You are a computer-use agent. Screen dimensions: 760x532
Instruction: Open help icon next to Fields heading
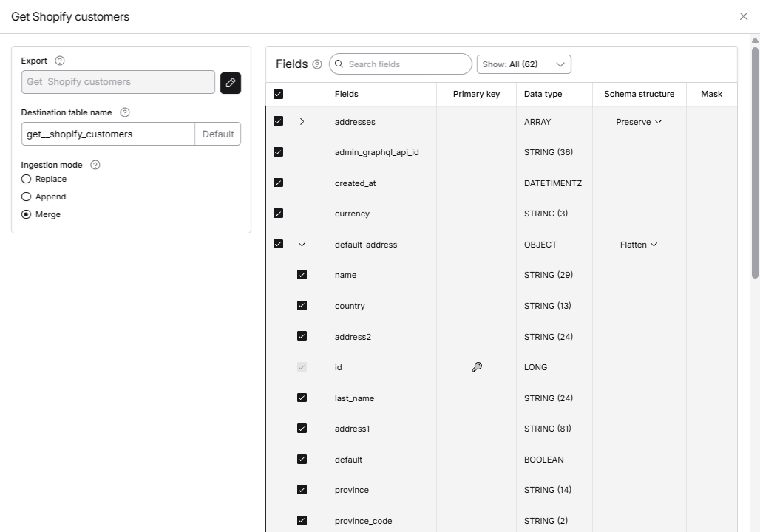(317, 64)
